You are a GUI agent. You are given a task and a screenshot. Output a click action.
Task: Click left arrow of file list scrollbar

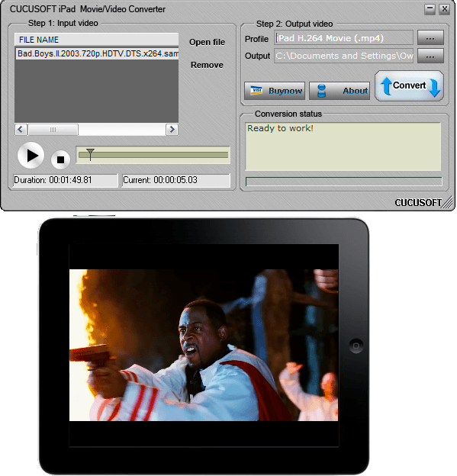21,130
